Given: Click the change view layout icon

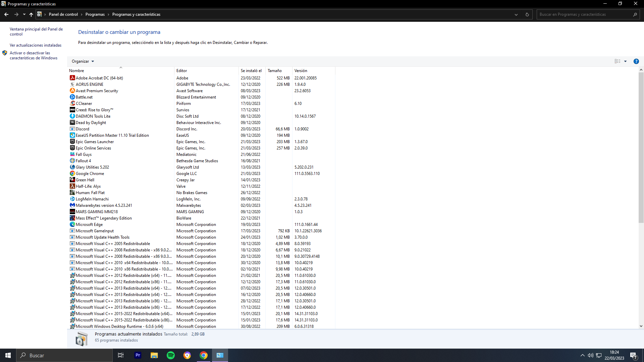Looking at the screenshot, I should (x=618, y=61).
